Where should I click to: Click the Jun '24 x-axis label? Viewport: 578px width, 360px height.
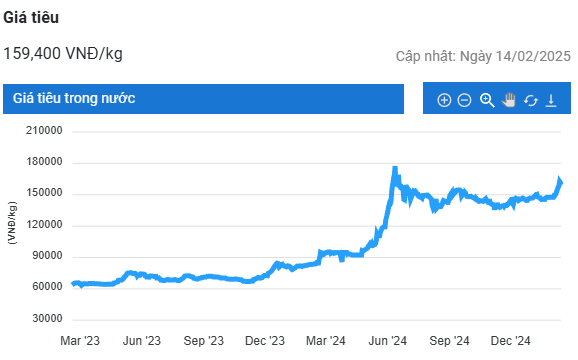click(x=387, y=341)
